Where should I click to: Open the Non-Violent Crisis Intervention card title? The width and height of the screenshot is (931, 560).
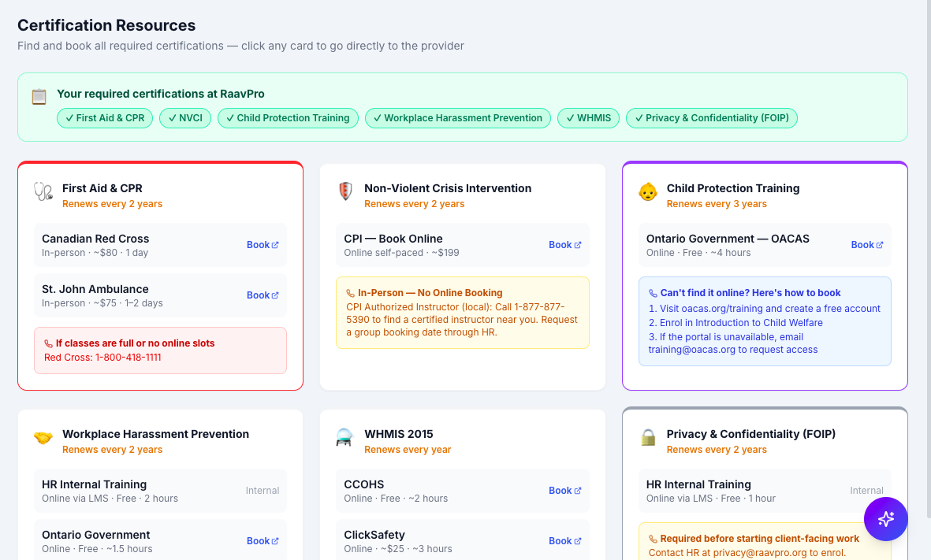pos(448,188)
